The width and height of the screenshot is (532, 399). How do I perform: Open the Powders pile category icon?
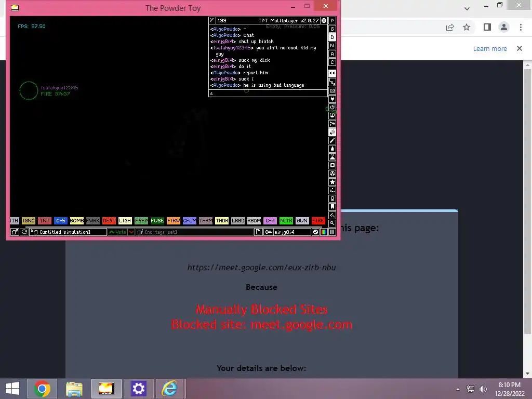coord(332,157)
